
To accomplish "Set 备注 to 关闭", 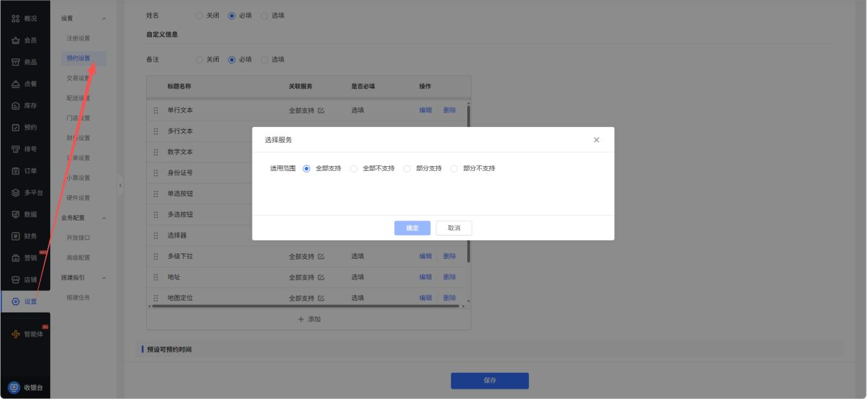I will coord(200,60).
